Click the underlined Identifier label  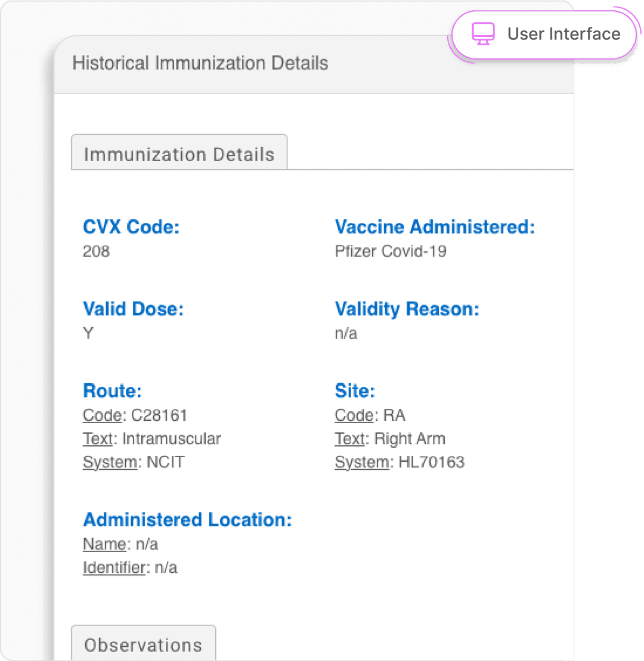[x=114, y=568]
